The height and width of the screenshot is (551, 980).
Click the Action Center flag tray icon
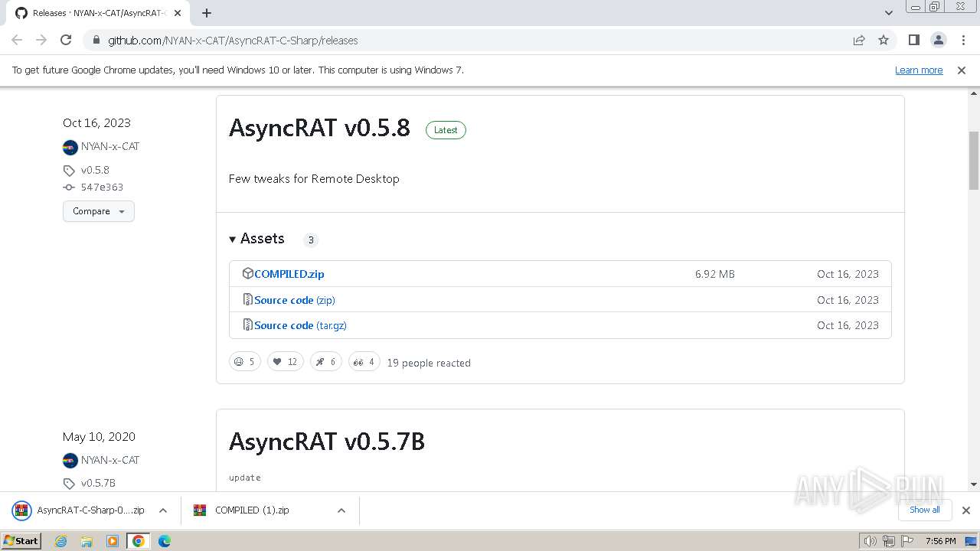(907, 541)
